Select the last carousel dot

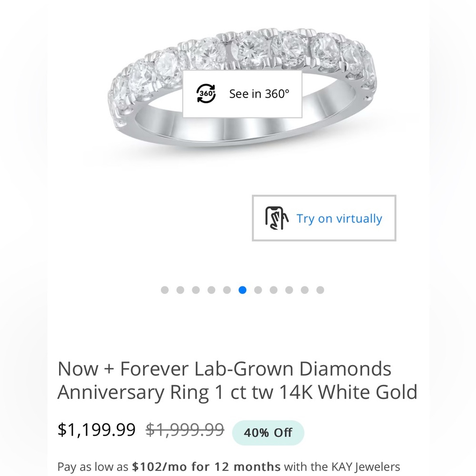[320, 290]
